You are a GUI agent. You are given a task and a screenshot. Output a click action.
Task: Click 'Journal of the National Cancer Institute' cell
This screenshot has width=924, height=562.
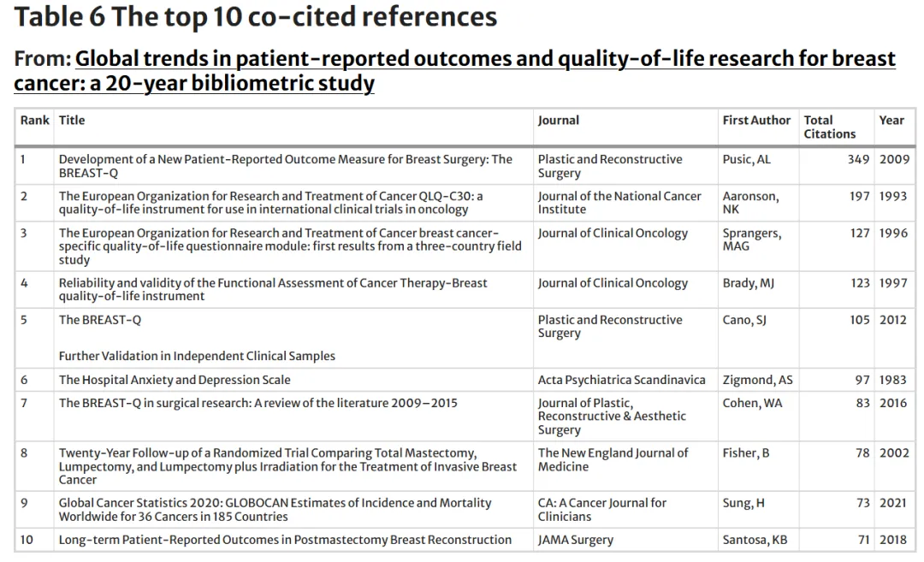pos(619,203)
